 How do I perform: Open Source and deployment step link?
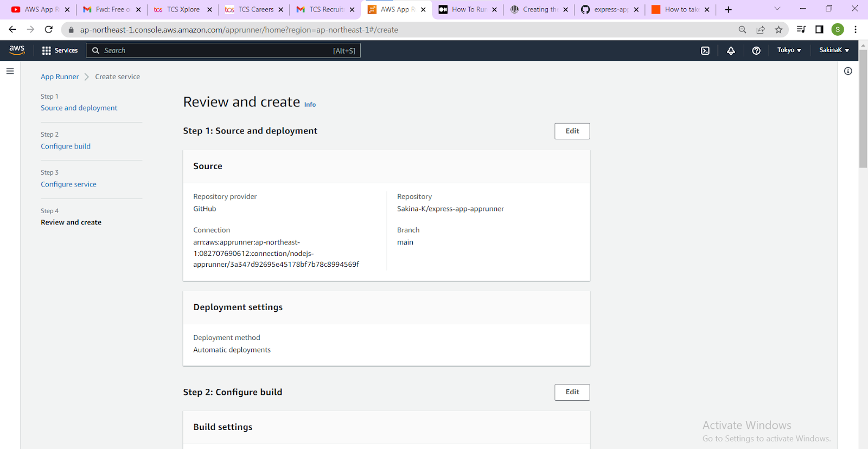click(x=79, y=108)
